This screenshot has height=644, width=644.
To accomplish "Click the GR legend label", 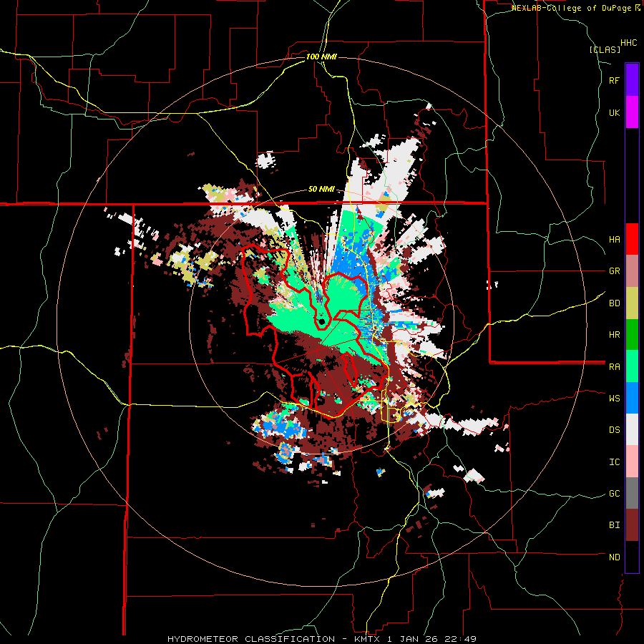I will point(614,271).
